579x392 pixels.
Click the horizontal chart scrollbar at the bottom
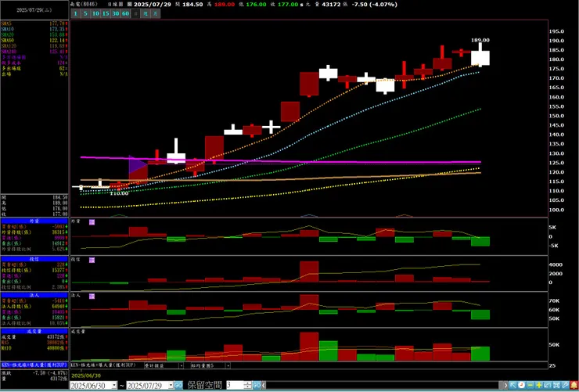(384, 386)
